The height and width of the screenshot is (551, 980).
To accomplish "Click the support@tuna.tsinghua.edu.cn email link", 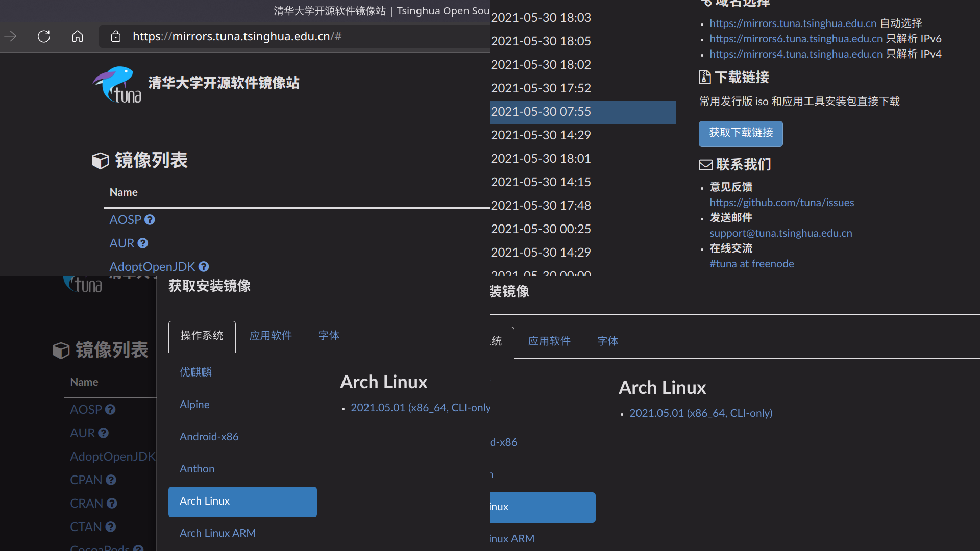I will pyautogui.click(x=780, y=233).
